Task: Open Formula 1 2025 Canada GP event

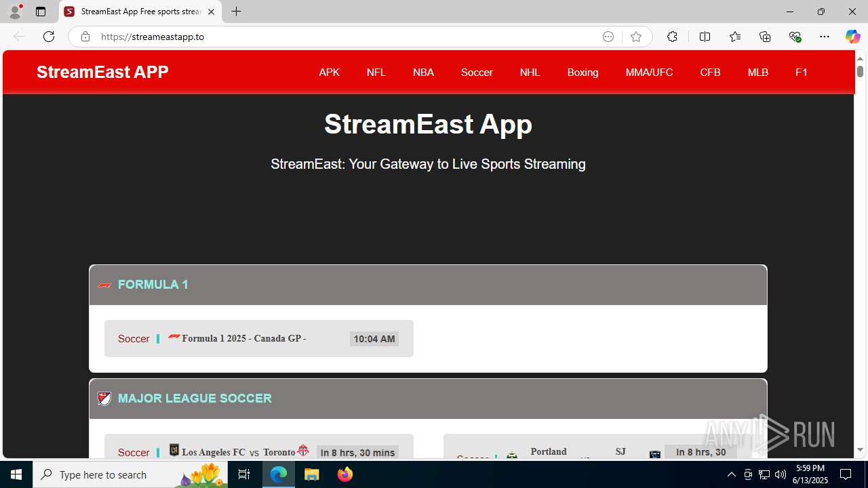Action: [259, 338]
